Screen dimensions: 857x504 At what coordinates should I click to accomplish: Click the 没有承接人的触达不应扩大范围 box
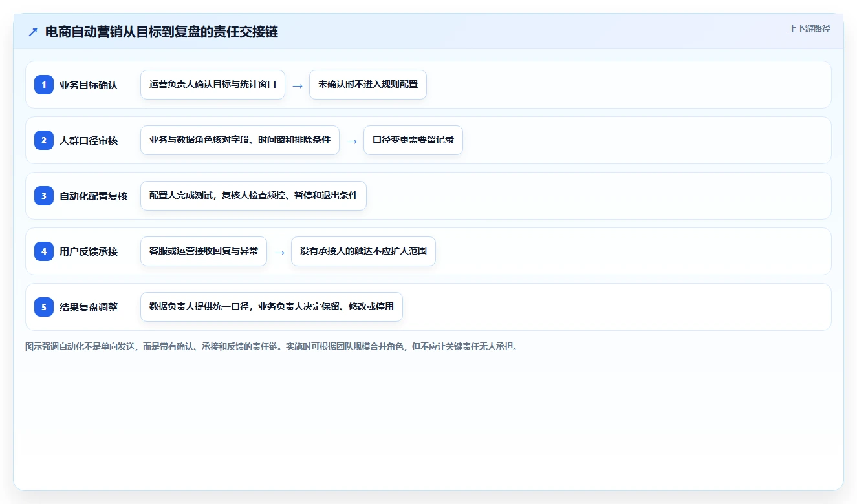[x=363, y=251]
